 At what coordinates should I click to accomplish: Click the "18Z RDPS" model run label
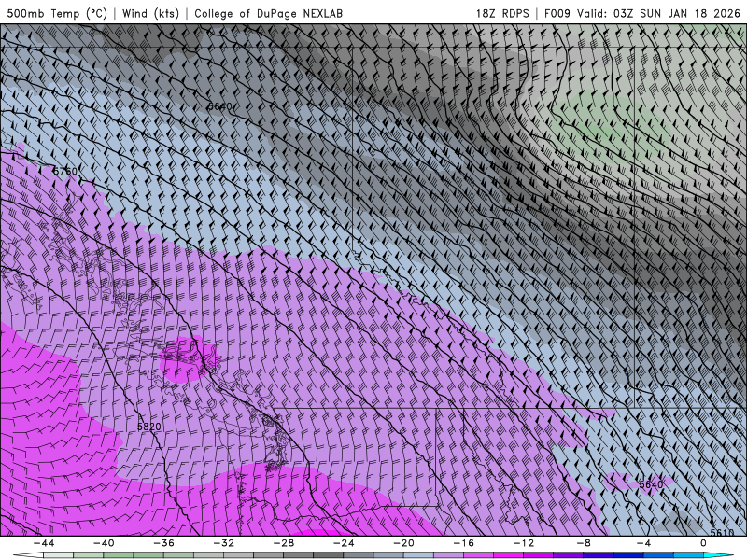click(502, 13)
